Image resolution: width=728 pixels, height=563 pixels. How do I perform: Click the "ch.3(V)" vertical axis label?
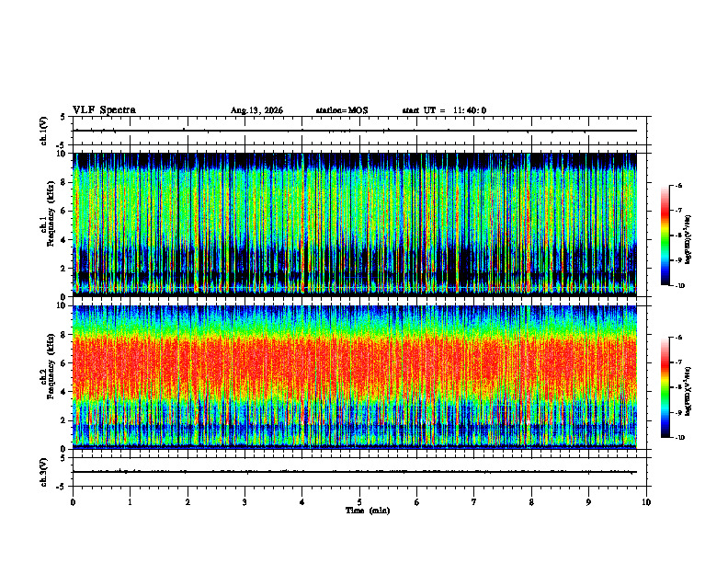point(44,472)
